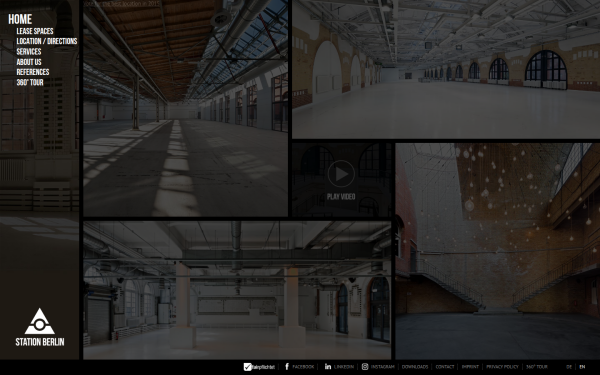Open the LinkedIn icon in footer
The width and height of the screenshot is (600, 375).
click(328, 367)
